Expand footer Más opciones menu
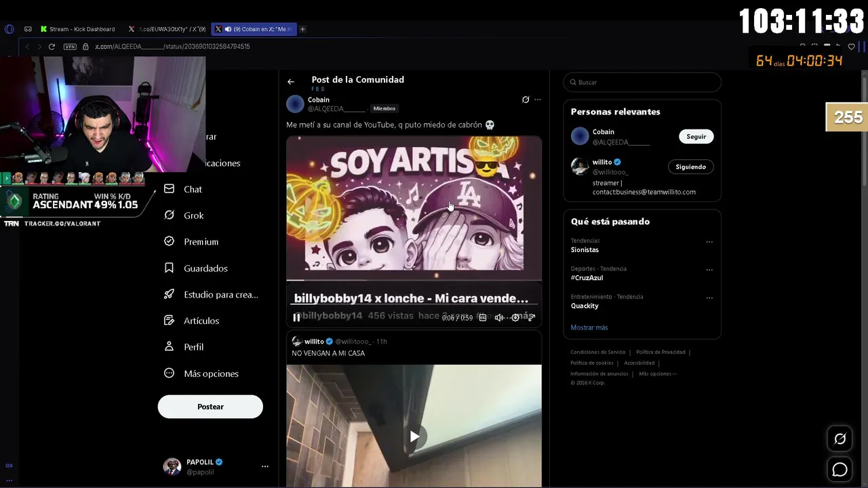 658,374
